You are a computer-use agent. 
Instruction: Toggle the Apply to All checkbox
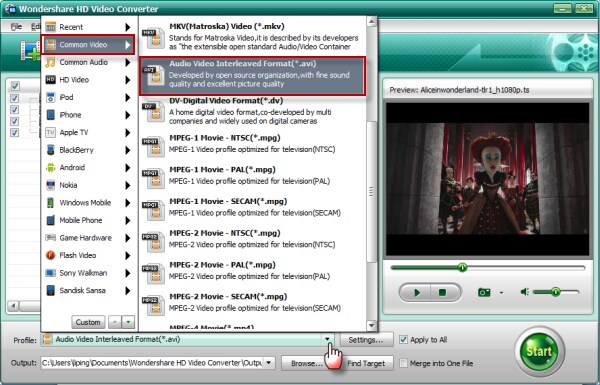[403, 339]
